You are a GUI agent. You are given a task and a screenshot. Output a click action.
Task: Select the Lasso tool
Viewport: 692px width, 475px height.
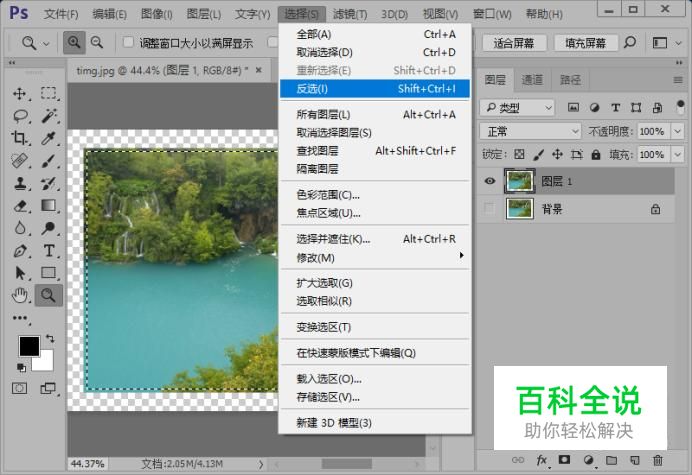click(20, 116)
